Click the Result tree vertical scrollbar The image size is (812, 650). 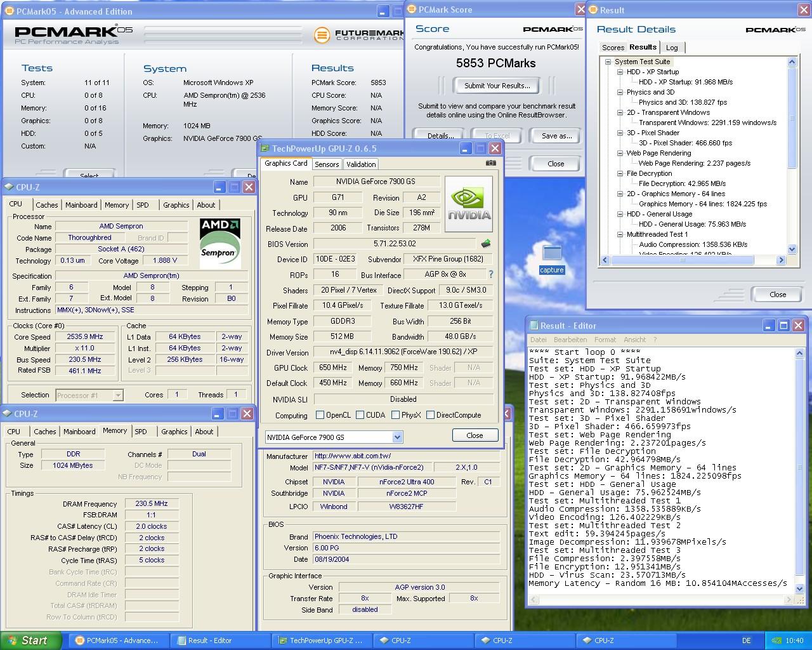tap(792, 156)
